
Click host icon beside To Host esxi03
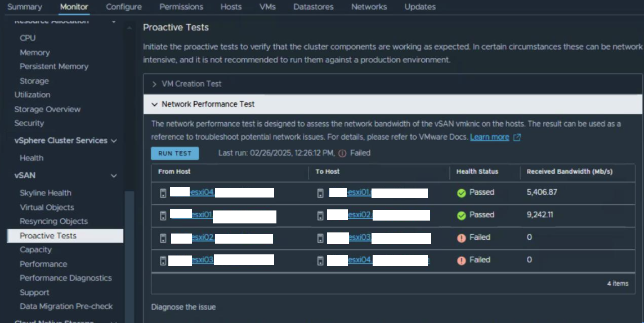[320, 238]
